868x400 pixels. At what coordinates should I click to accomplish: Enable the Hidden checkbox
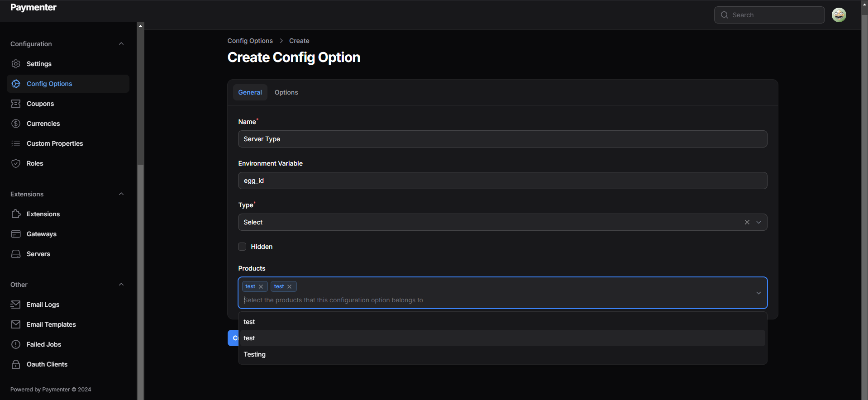tap(242, 247)
